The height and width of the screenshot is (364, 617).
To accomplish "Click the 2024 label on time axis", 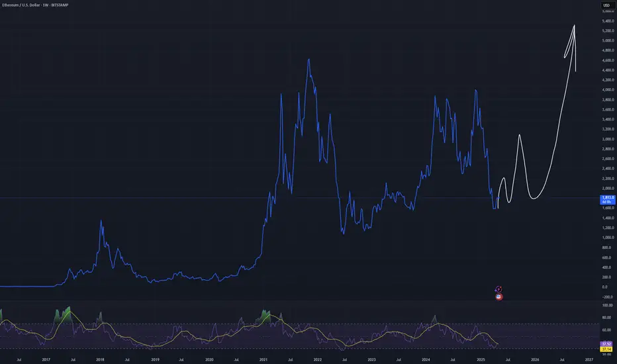I will pos(426,359).
